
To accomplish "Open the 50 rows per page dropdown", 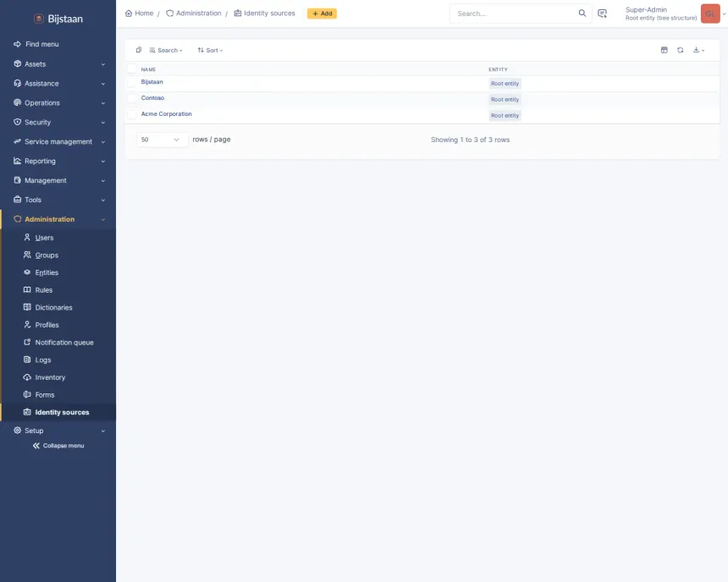I will (162, 140).
